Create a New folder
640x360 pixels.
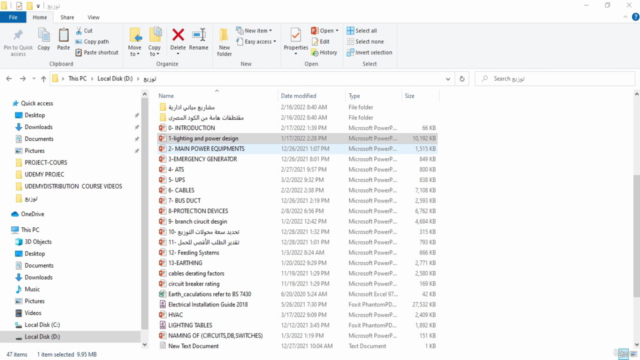224,42
